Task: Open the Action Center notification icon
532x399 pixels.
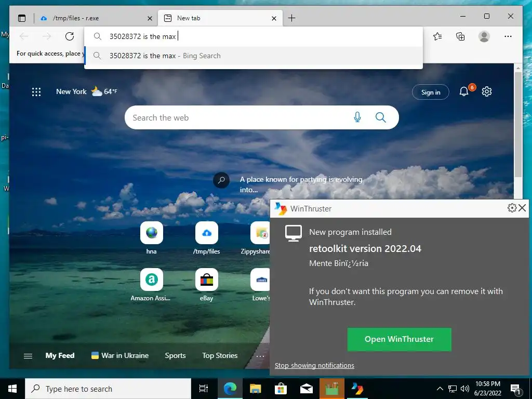Action: click(x=516, y=389)
